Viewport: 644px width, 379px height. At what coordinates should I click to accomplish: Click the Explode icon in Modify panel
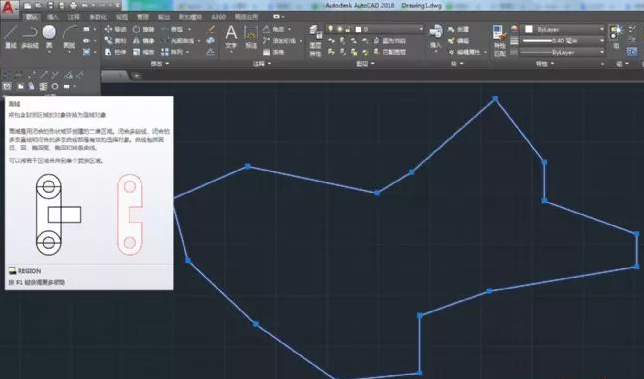211,41
